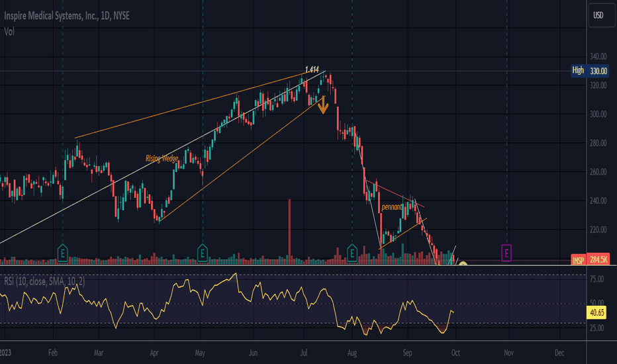This screenshot has width=617, height=364.
Task: Click the Dec label on time axis
Action: coord(559,353)
